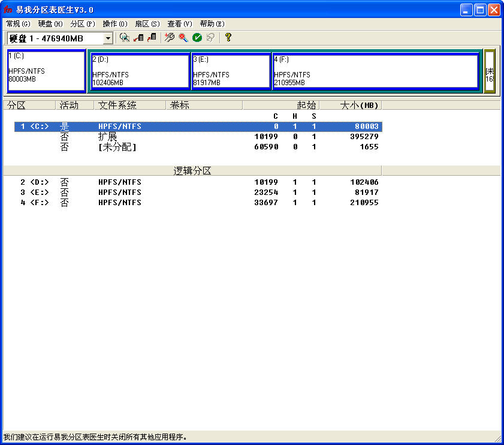Click the save partition table icon
This screenshot has height=445, width=504.
pos(138,38)
